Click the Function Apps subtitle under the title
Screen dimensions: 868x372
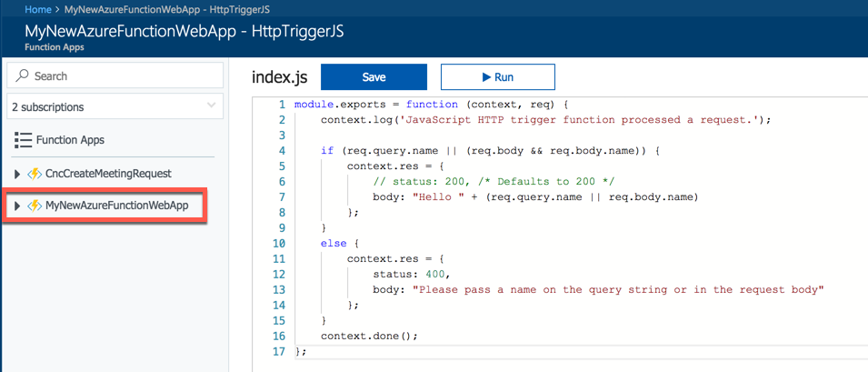tap(55, 47)
